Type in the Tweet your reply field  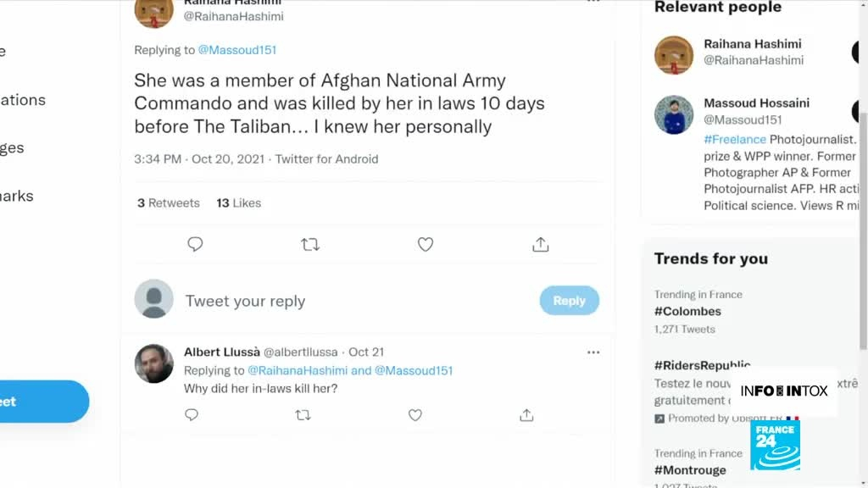[339, 301]
